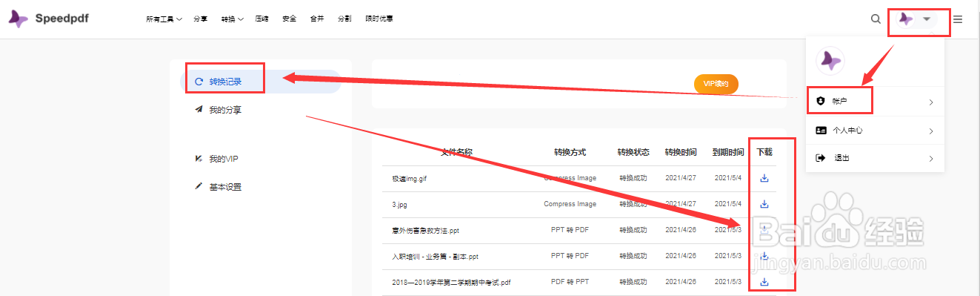Click PPT 转 PDF cell in 入职培训 row
The height and width of the screenshot is (296, 980).
pyautogui.click(x=570, y=256)
